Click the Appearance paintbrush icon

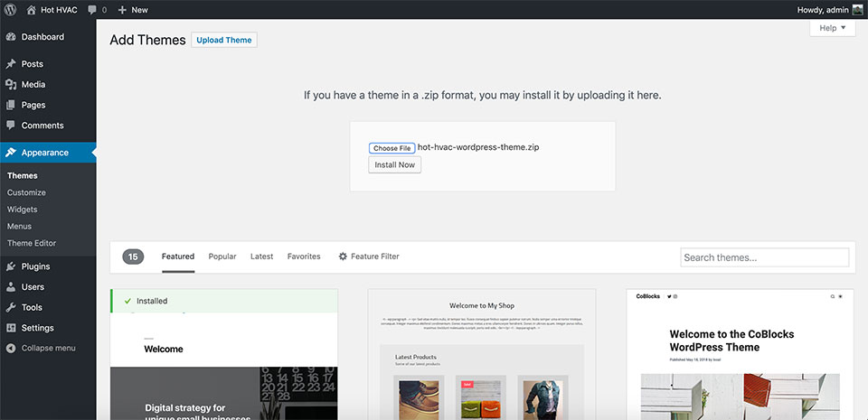11,153
